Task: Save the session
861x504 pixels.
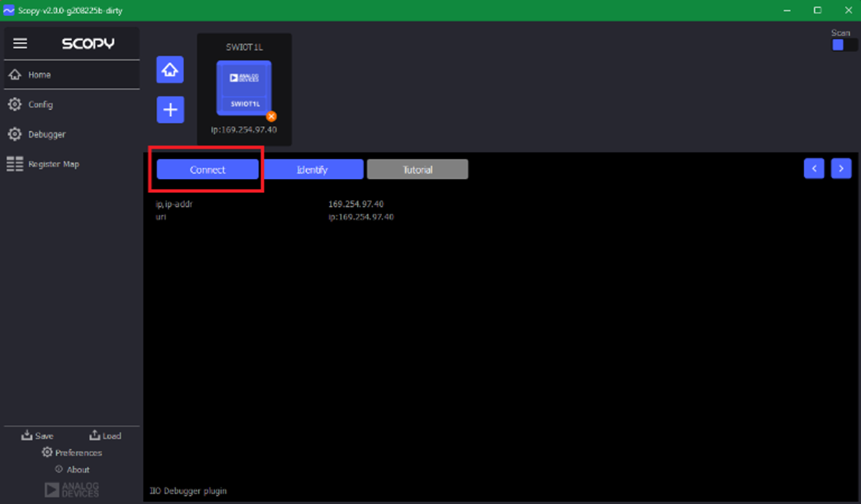Action: (x=37, y=435)
